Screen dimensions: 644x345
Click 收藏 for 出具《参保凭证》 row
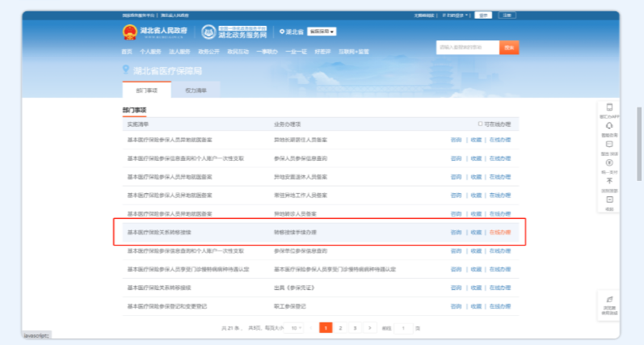point(476,288)
